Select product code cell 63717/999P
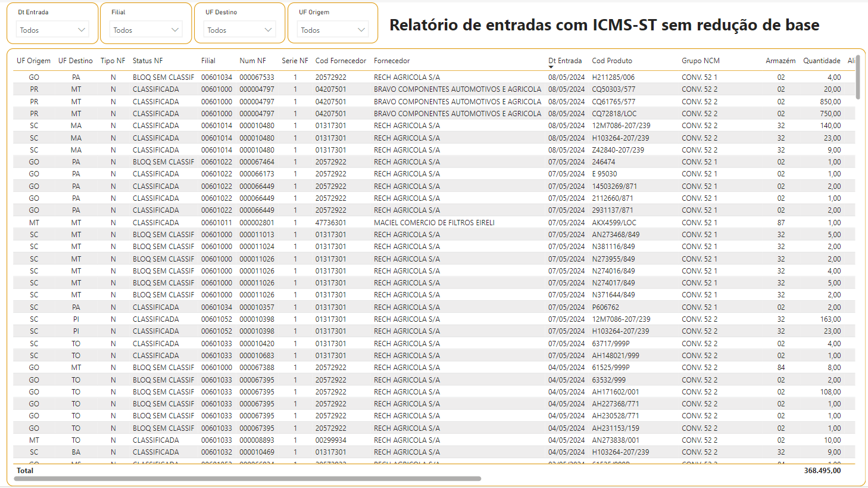Image resolution: width=868 pixels, height=488 pixels. coord(611,344)
